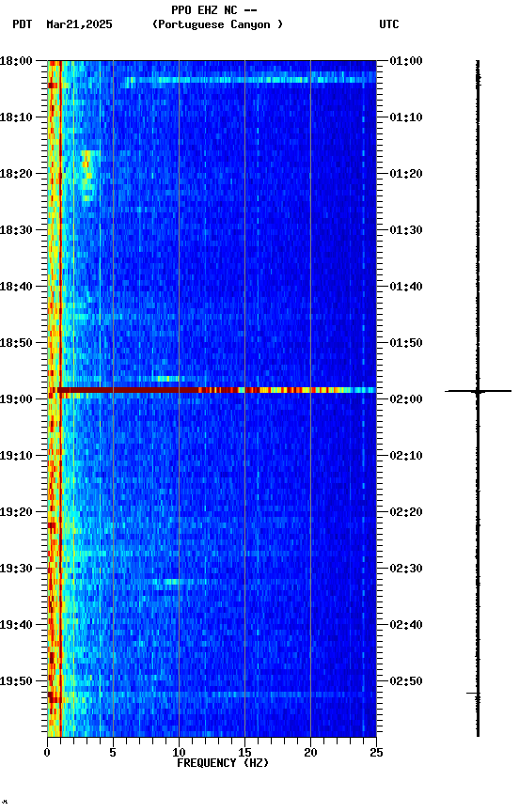Click the "19:00" PDT time label
The image size is (519, 812).
coord(16,399)
